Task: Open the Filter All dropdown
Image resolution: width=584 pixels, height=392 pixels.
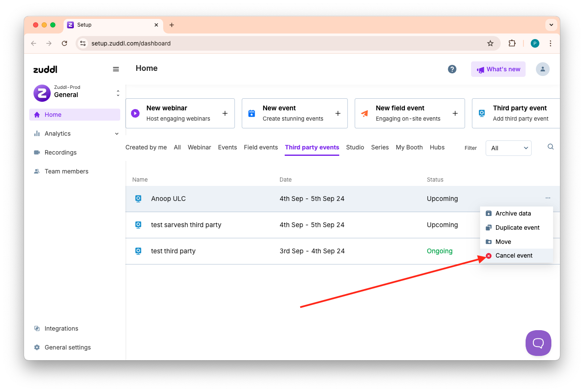Action: [508, 148]
